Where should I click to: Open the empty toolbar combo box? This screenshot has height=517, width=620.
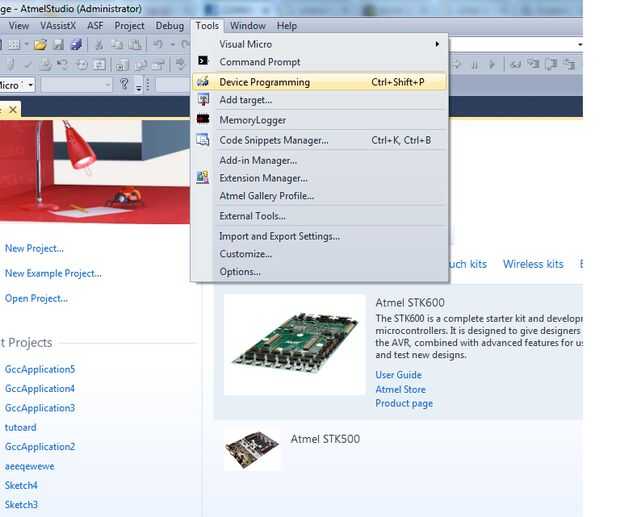coord(76,84)
